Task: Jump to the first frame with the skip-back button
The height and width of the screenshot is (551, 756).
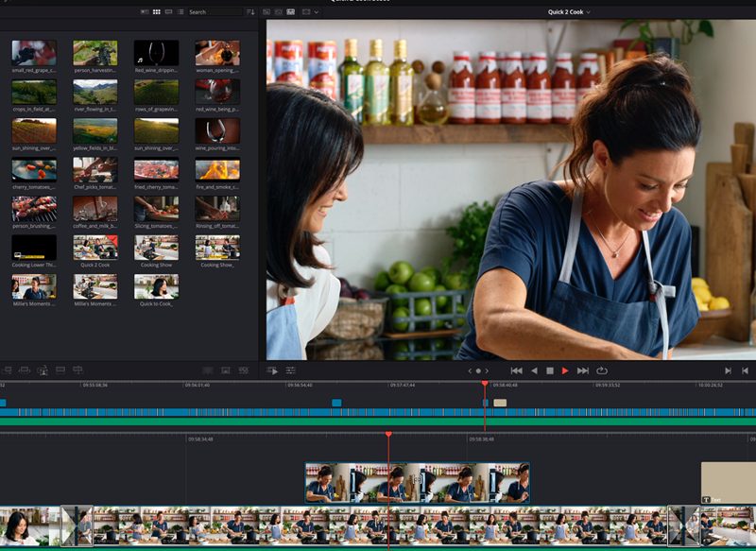Action: pyautogui.click(x=516, y=370)
